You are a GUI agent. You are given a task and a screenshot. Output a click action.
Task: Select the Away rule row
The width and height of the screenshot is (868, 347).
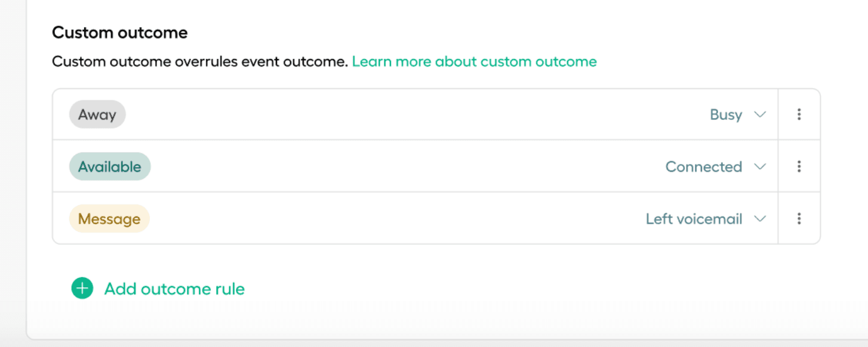(418, 114)
